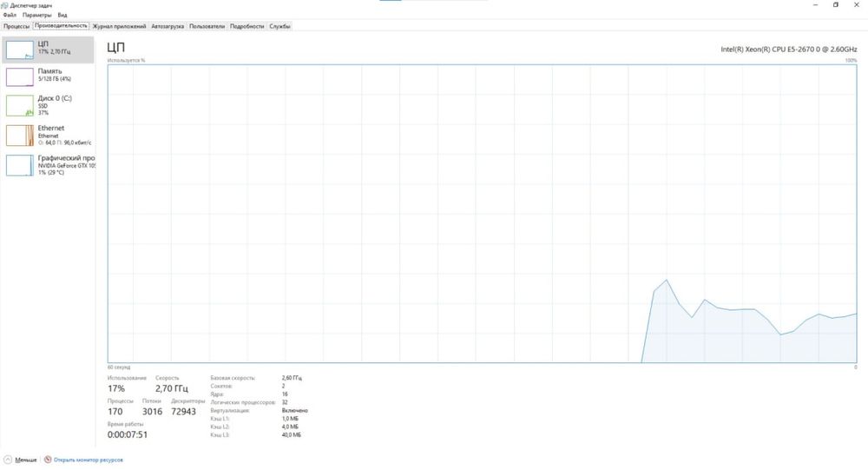Click the Дескрипторы count 72943
Viewport: 868px width, 470px height.
click(x=183, y=412)
